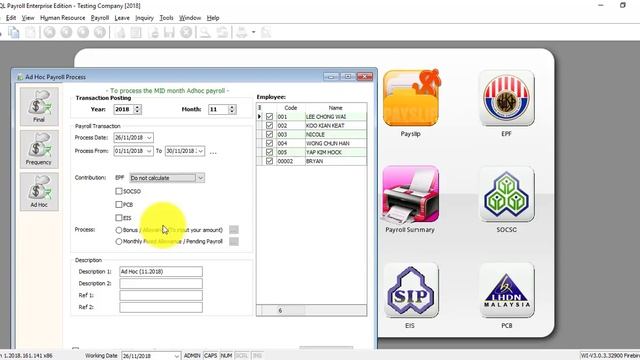Click the Code column header
Image resolution: width=640 pixels, height=360 pixels.
pyautogui.click(x=291, y=108)
